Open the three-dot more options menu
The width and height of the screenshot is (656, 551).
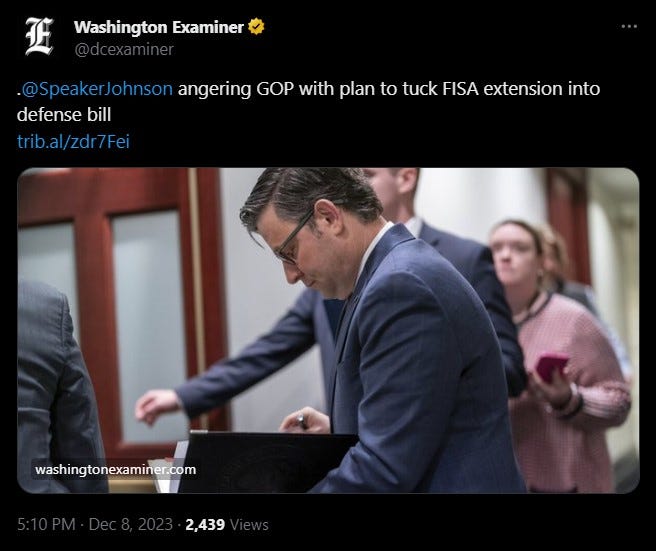(629, 27)
